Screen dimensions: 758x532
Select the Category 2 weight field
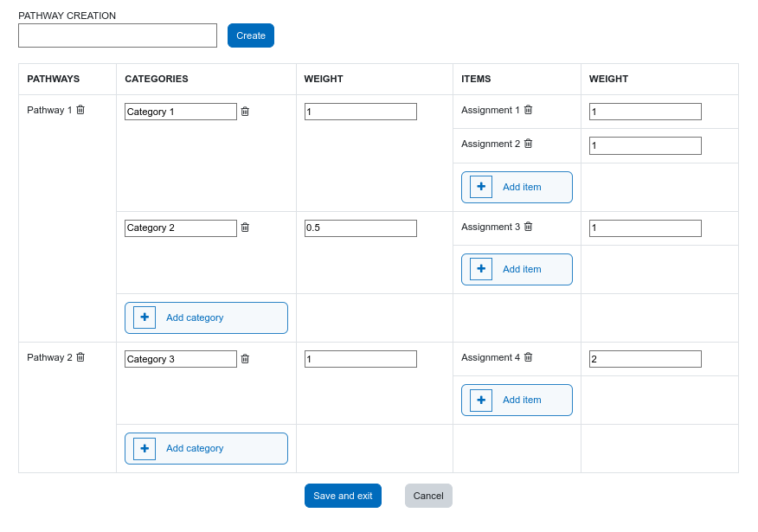click(361, 228)
